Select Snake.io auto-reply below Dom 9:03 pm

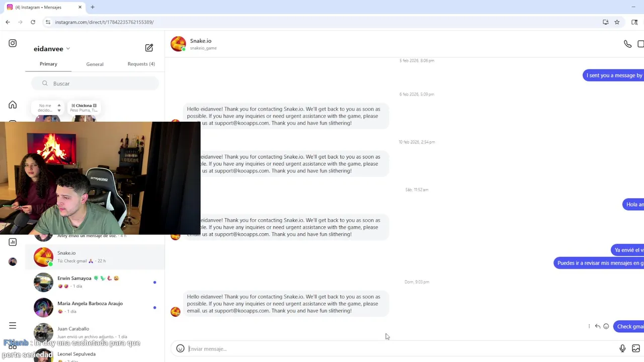coord(286,304)
